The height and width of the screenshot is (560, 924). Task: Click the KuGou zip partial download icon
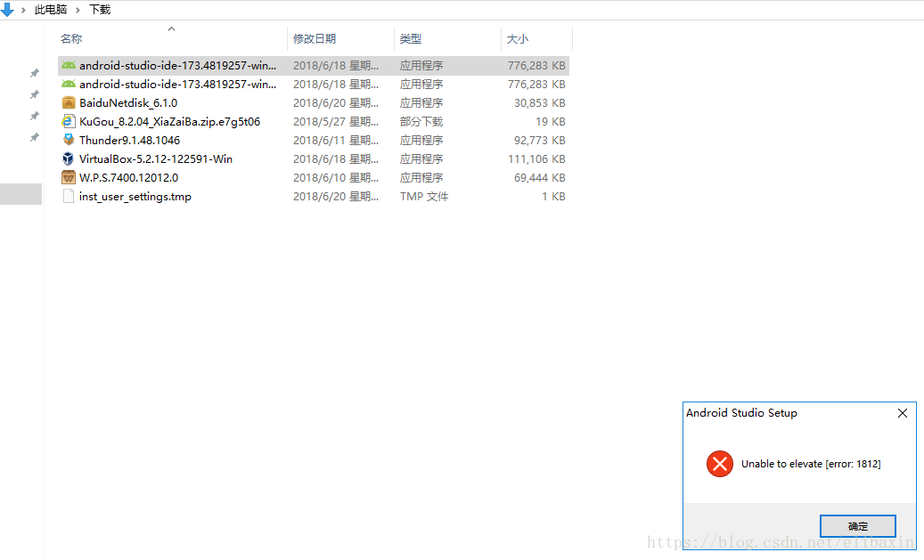69,122
